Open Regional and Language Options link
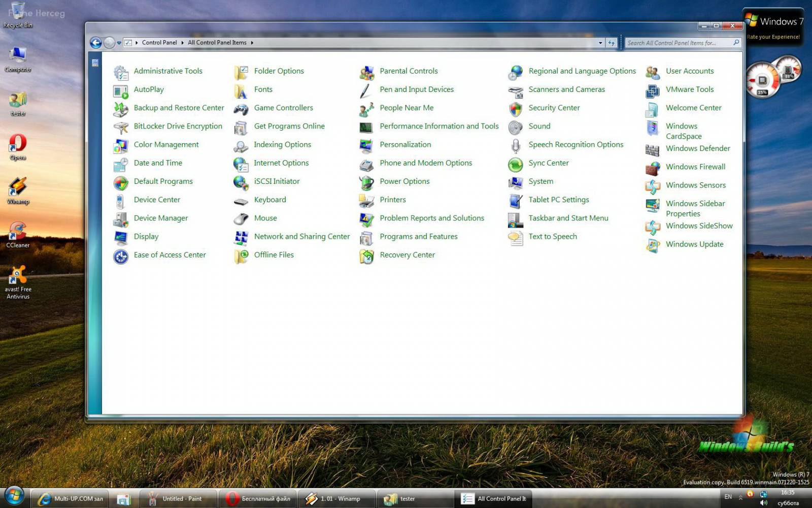This screenshot has width=812, height=508. click(582, 71)
